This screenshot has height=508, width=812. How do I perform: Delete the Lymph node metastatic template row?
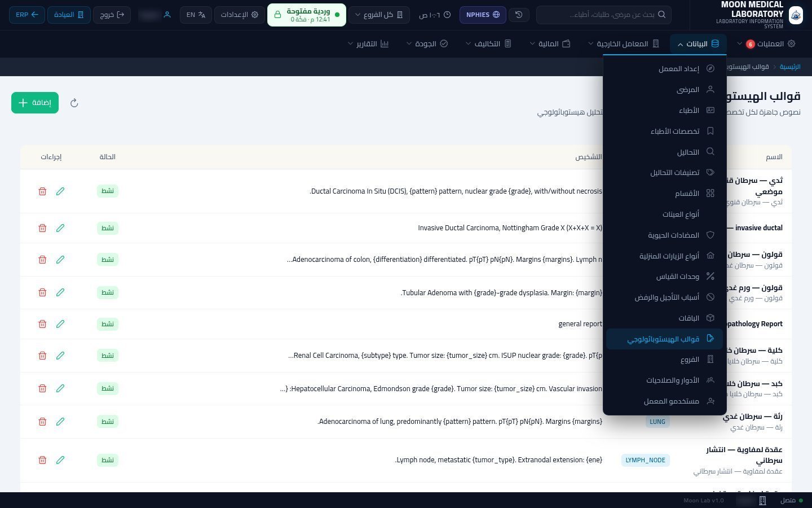click(42, 460)
